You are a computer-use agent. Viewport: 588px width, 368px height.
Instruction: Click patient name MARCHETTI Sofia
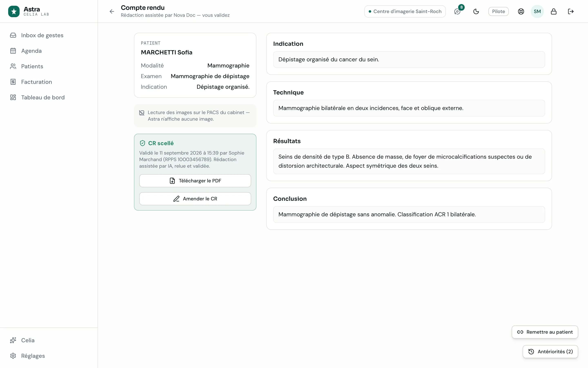click(166, 52)
